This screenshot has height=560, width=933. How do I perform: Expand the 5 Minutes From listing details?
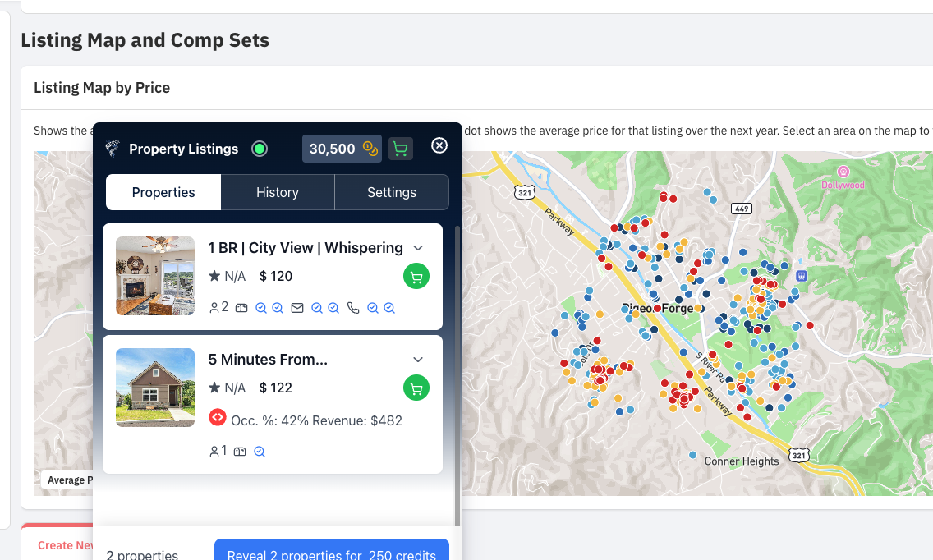(418, 359)
